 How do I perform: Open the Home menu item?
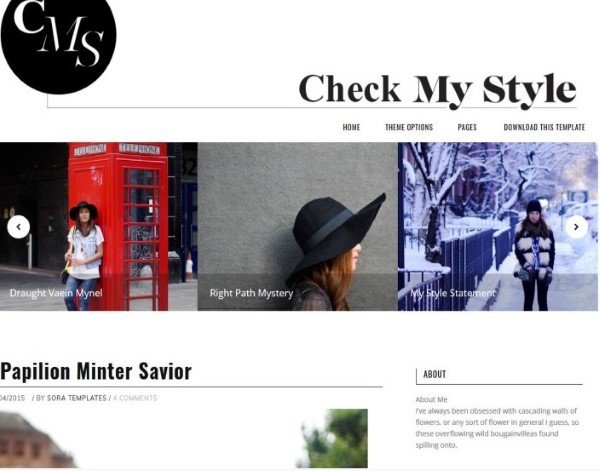point(351,127)
